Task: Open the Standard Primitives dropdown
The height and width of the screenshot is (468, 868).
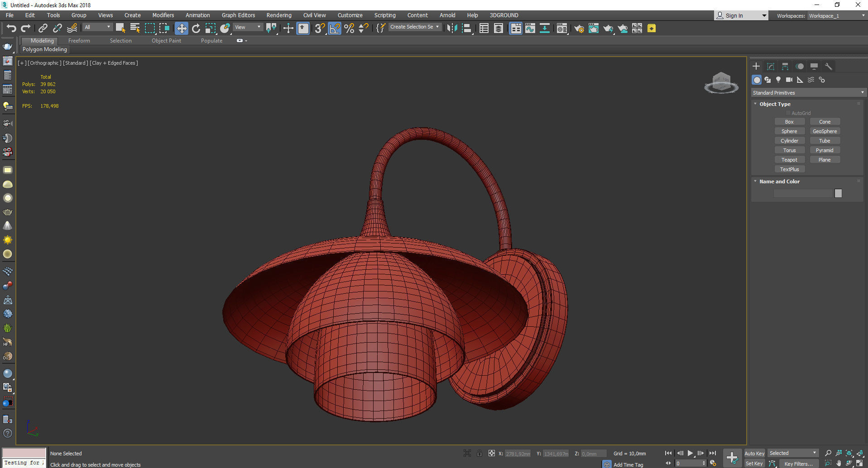Action: coord(808,93)
